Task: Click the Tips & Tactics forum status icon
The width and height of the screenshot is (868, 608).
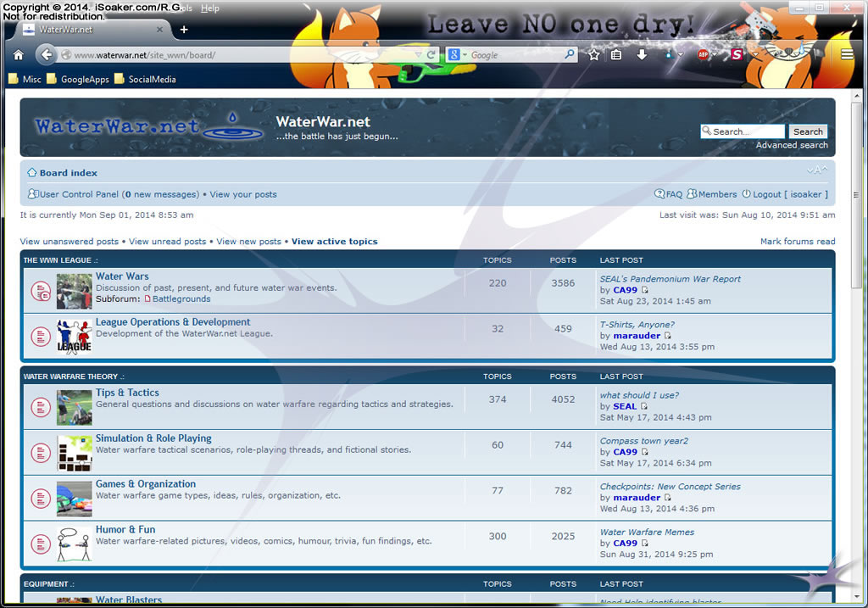Action: point(41,407)
